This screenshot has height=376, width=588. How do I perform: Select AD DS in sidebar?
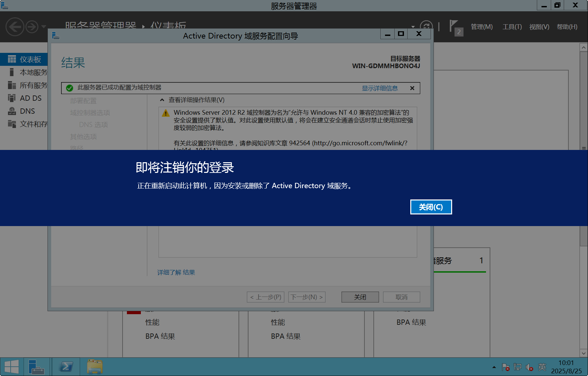(x=31, y=98)
